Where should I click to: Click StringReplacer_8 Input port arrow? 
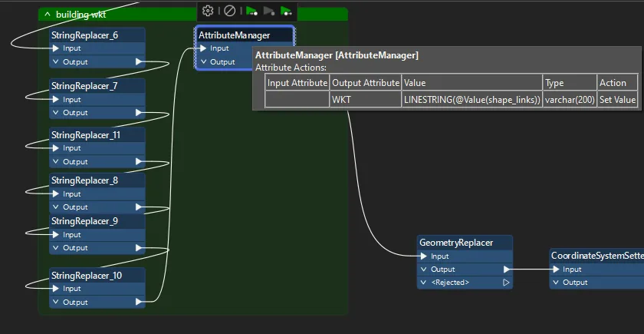click(56, 193)
